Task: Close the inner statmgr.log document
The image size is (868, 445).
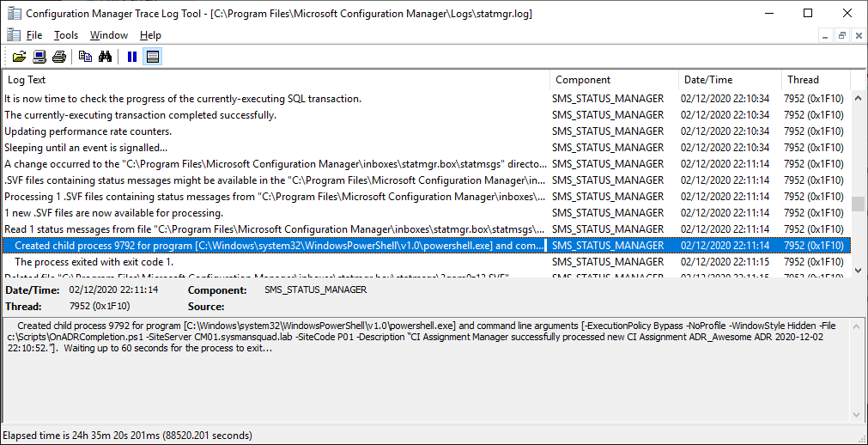Action: 858,35
